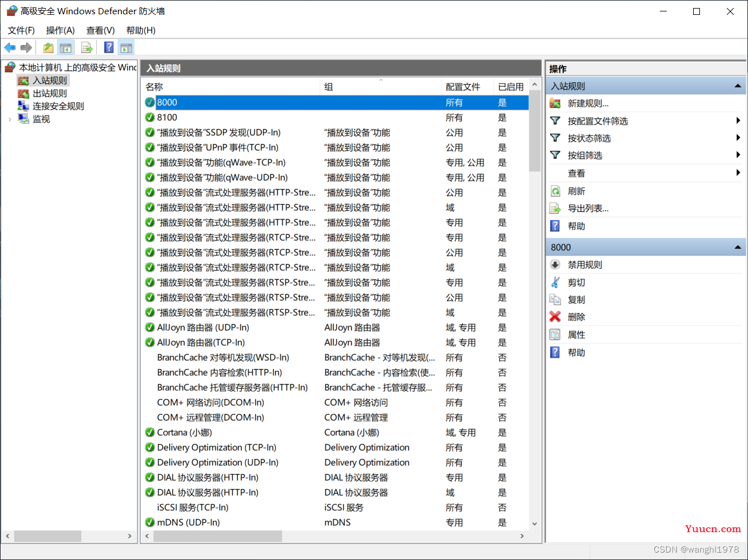Image resolution: width=748 pixels, height=560 pixels.
Task: Click the Back arrow toolbar icon
Action: (10, 47)
